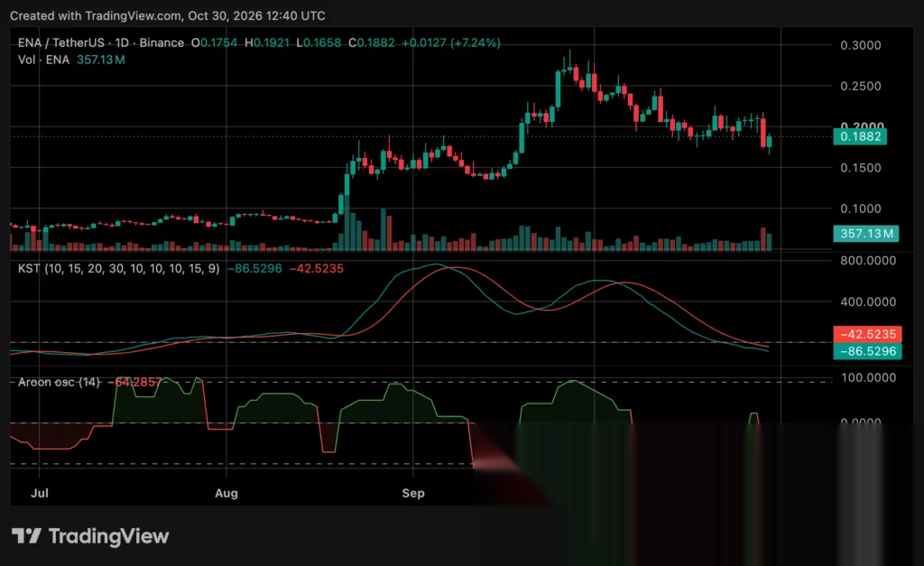Click the red KST axis tag −42.5235
This screenshot has width=924, height=566.
tap(867, 334)
